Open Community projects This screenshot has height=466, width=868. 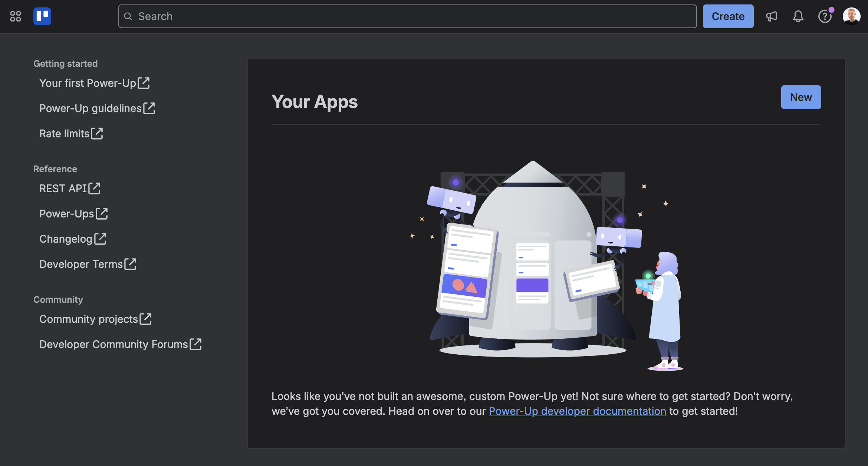(x=89, y=319)
